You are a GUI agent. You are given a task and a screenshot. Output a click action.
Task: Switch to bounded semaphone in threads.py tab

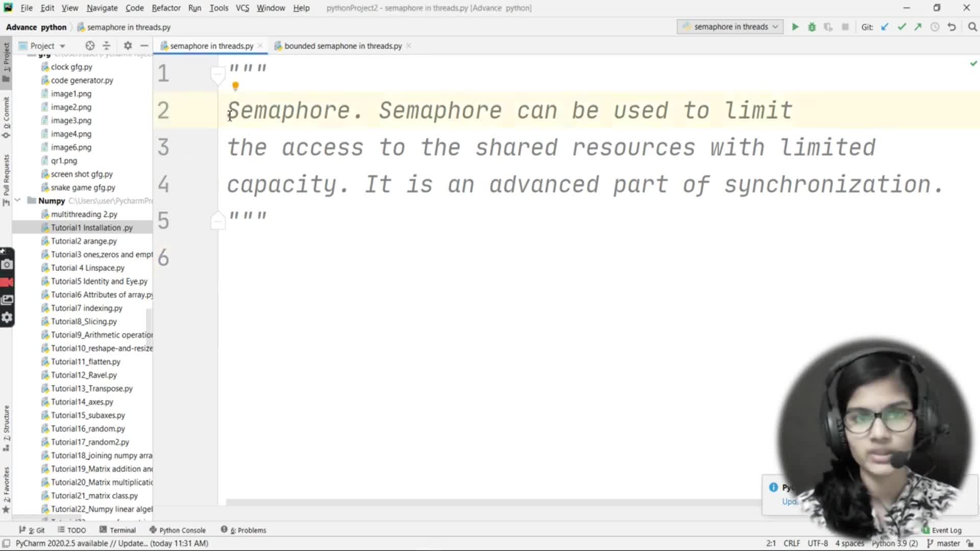tap(342, 46)
